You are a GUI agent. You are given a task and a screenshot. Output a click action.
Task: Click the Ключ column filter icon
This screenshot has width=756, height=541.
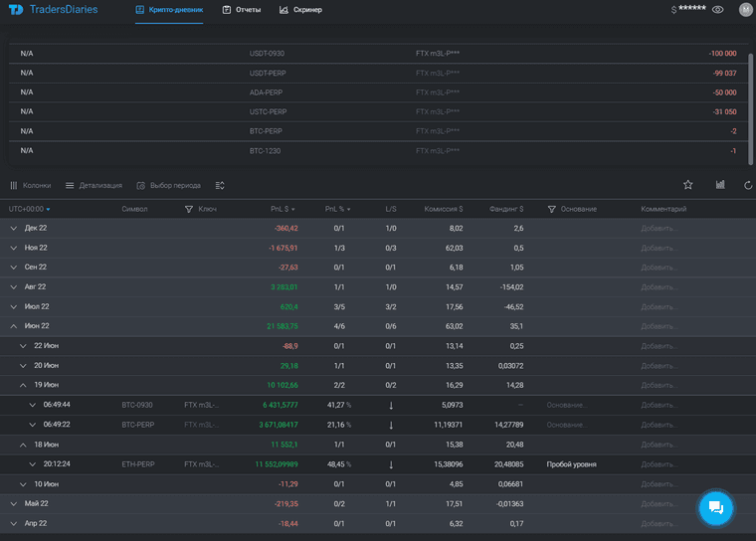(x=189, y=209)
